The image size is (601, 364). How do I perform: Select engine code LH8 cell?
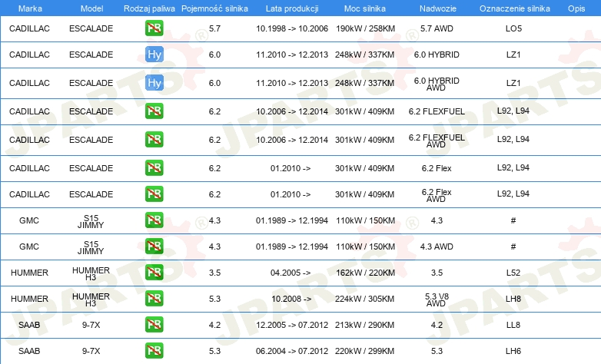(513, 299)
